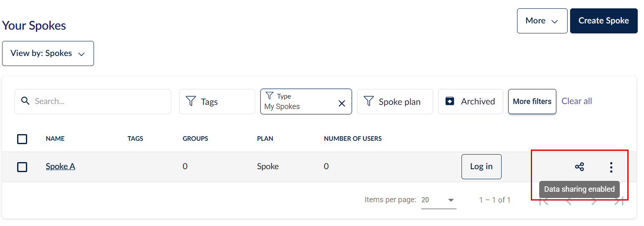Click the Clear all filters link
This screenshot has height=226, width=644.
pyautogui.click(x=576, y=101)
